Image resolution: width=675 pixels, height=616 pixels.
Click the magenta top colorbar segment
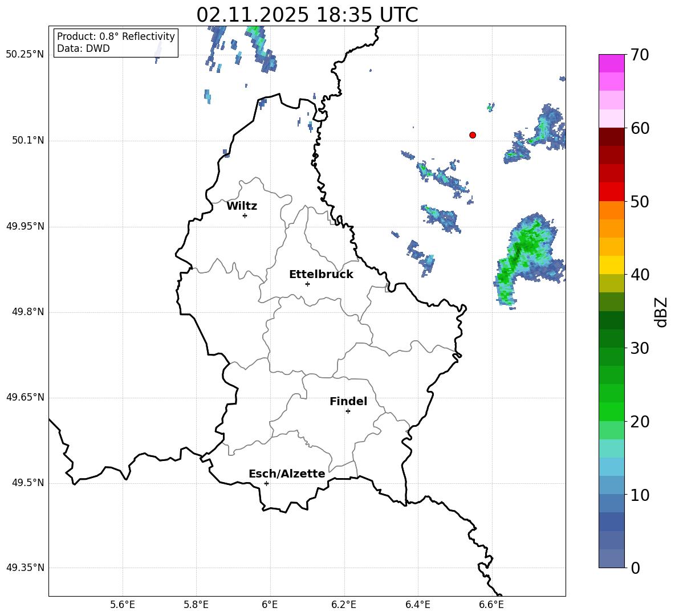coord(612,63)
